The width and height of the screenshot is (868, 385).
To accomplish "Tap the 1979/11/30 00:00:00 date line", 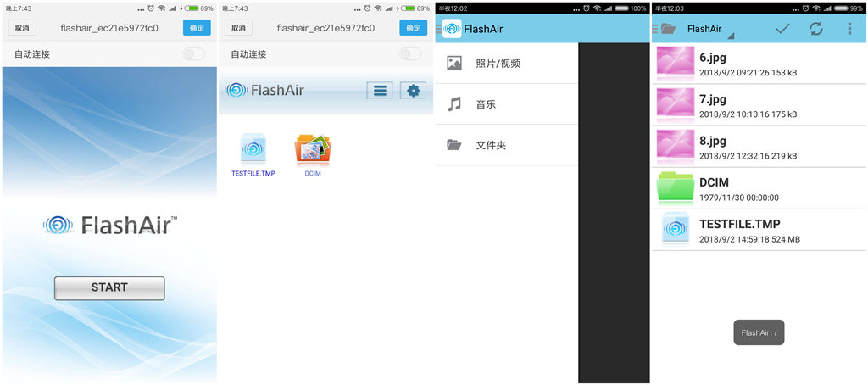I will [x=739, y=198].
